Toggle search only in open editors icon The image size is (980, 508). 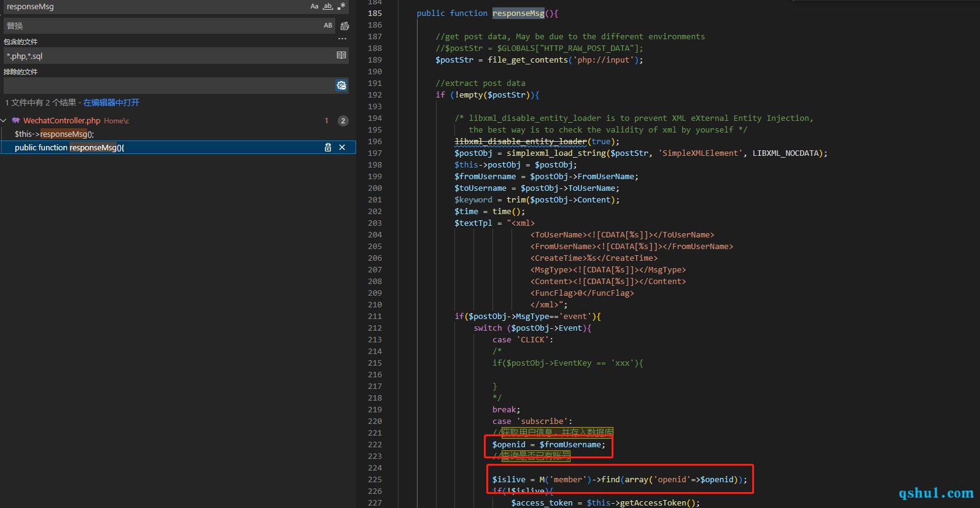pyautogui.click(x=341, y=55)
